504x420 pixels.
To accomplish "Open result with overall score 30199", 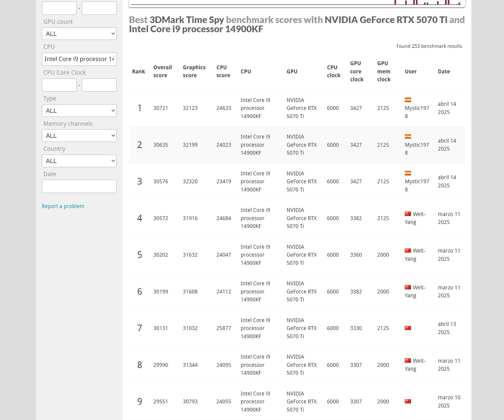I will 161,292.
